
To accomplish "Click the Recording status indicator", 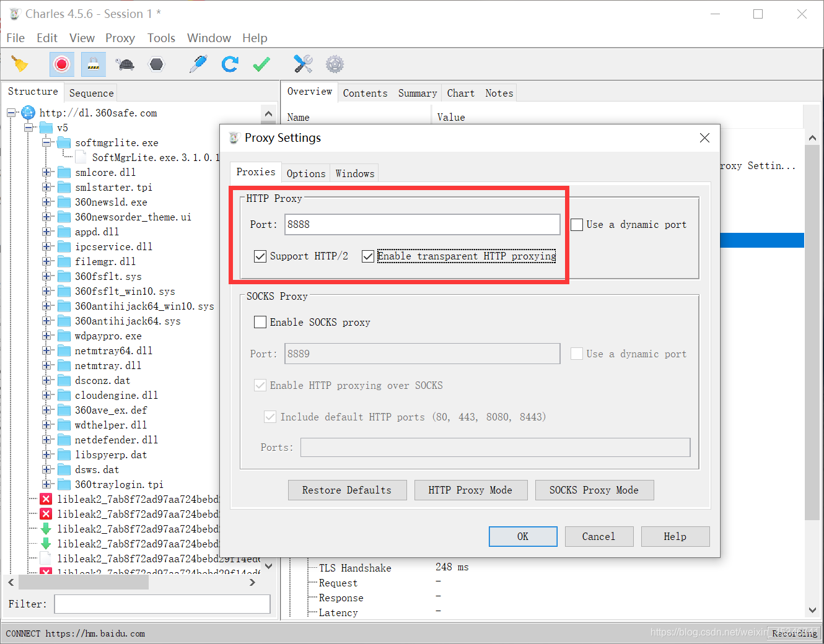I will point(794,633).
